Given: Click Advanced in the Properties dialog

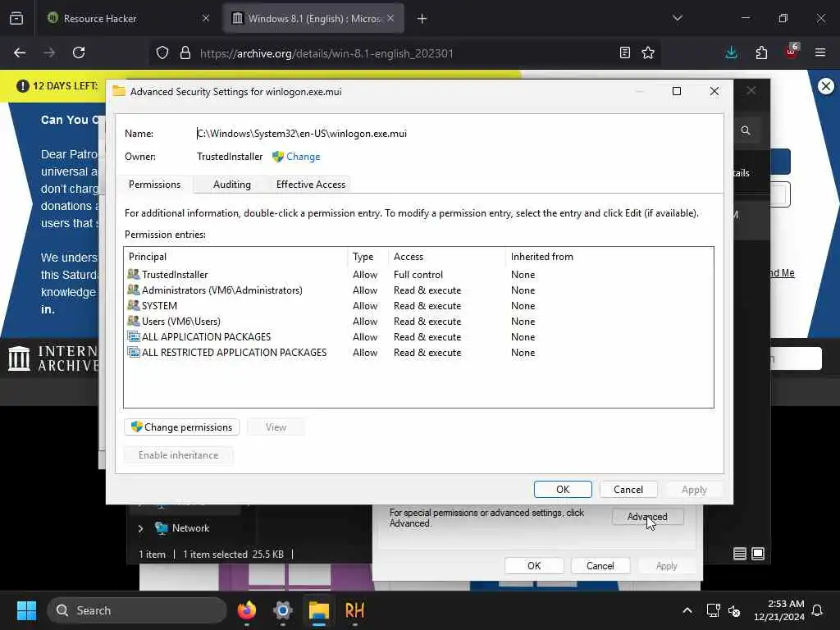Looking at the screenshot, I should pos(648,517).
